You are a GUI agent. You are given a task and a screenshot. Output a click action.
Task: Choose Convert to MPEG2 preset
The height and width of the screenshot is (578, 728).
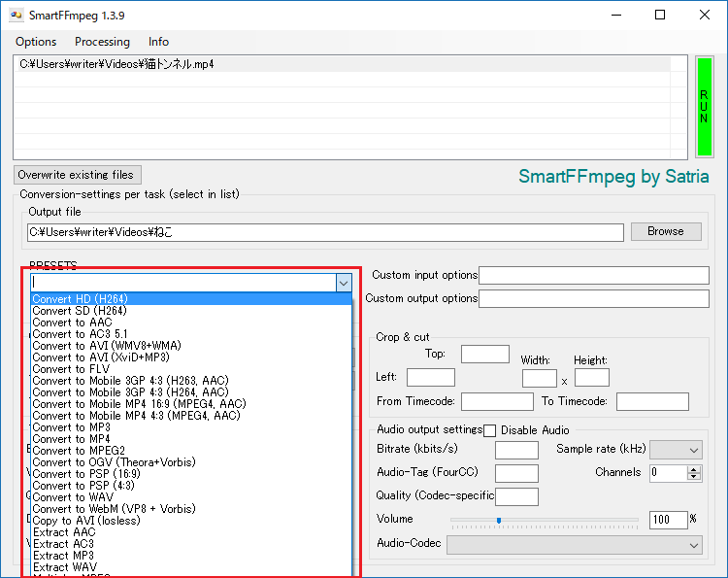click(191, 450)
